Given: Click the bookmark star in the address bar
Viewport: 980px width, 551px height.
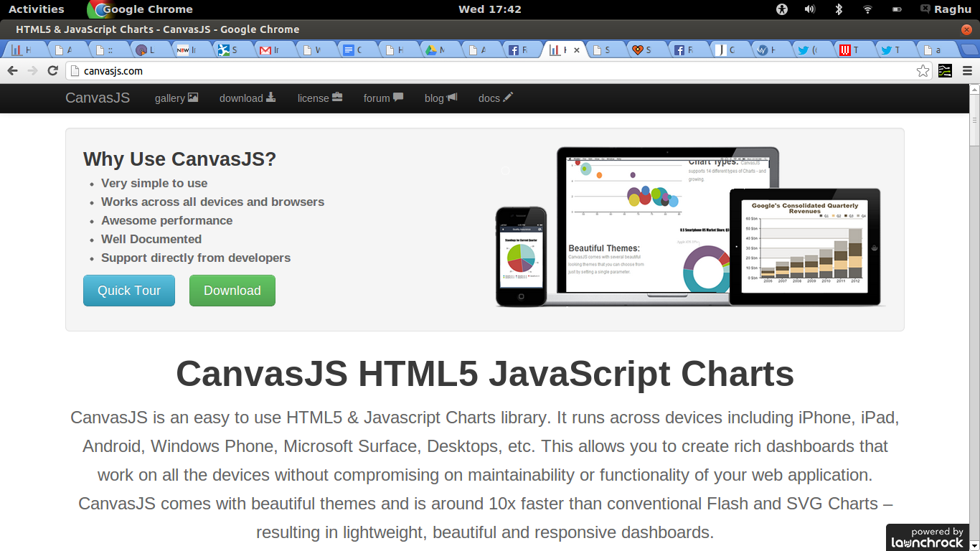Looking at the screenshot, I should 924,70.
